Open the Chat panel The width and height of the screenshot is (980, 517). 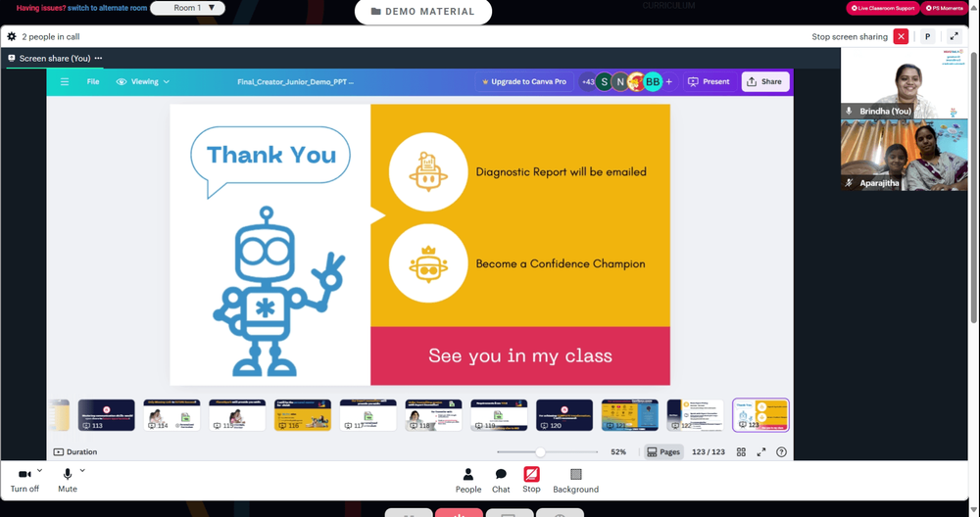[501, 481]
